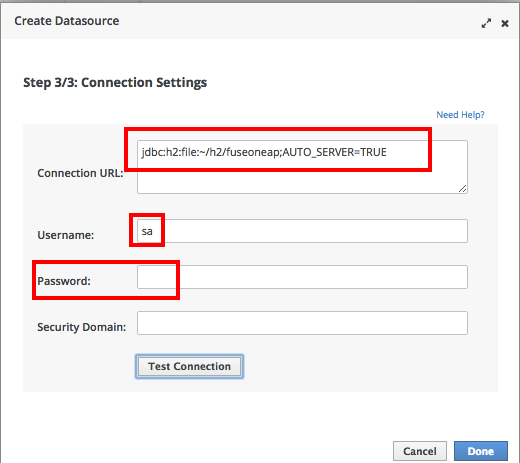Expand the Create Datasource dialog to fullscreen
Screen dimensions: 520x463
486,23
